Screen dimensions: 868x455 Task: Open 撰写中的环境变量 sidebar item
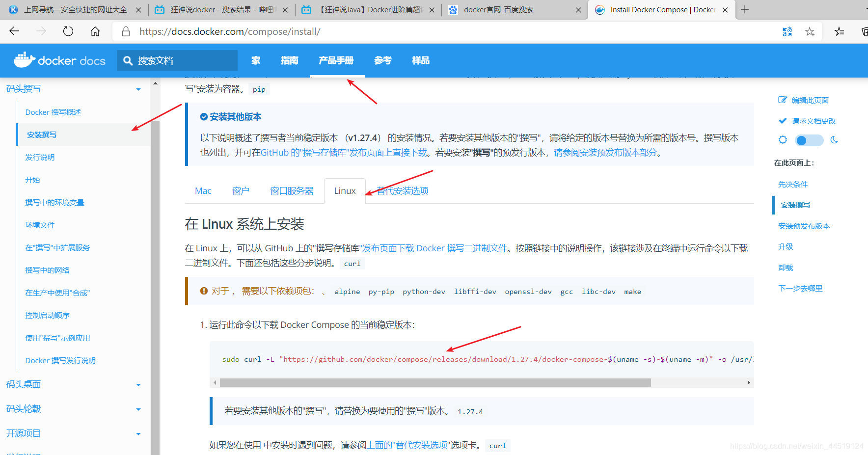coord(54,203)
